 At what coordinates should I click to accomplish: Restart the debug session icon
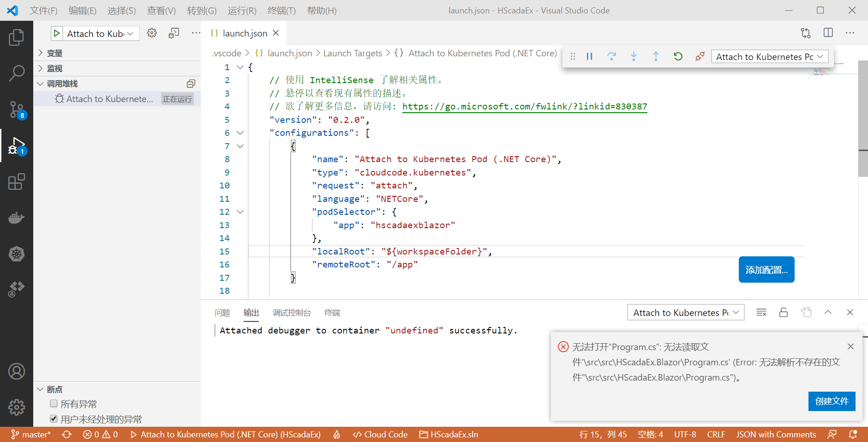(x=678, y=56)
